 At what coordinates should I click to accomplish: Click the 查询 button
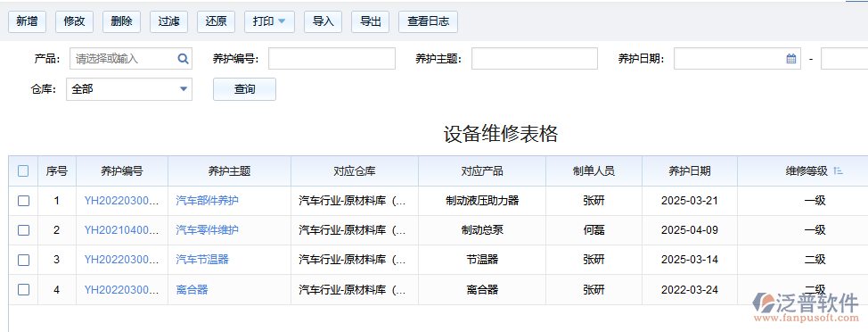pyautogui.click(x=244, y=89)
